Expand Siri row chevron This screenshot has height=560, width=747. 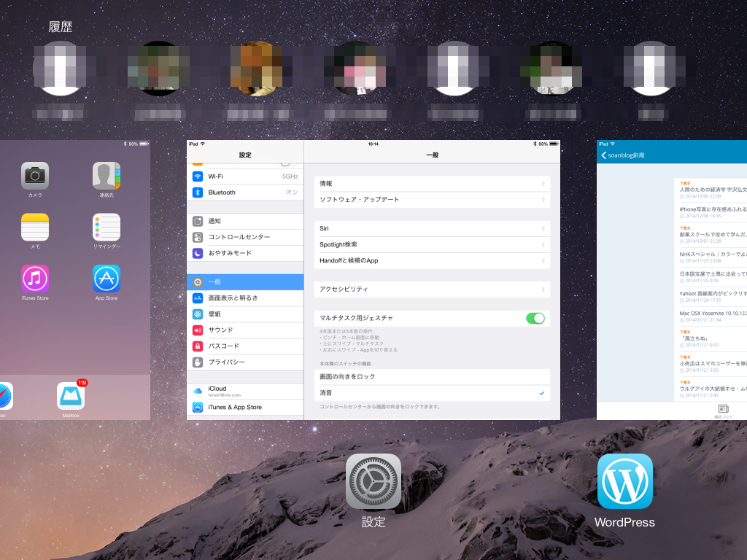click(543, 229)
